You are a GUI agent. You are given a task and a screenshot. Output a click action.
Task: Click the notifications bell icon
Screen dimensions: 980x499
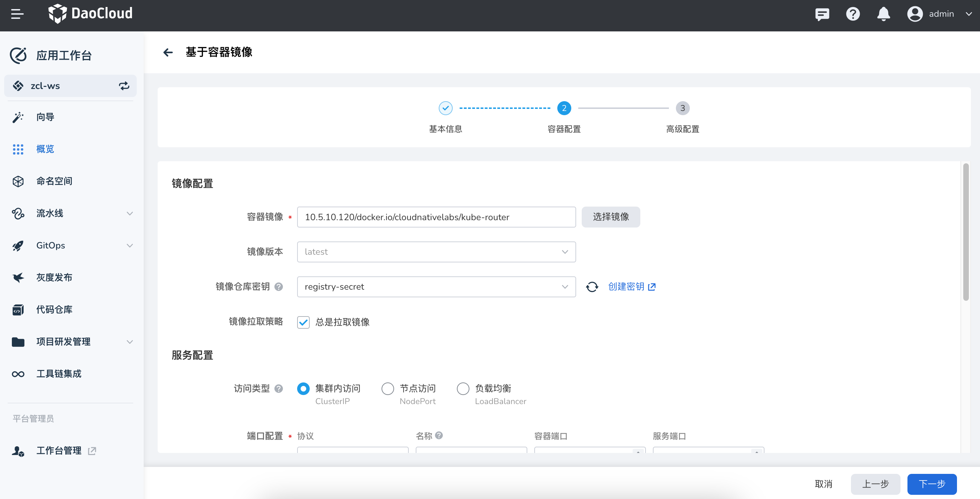click(x=883, y=14)
